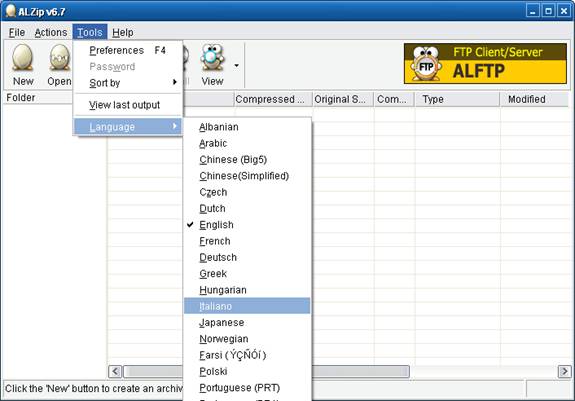Expand the Language submenu
Viewport: 575px width, 401px height.
pyautogui.click(x=128, y=127)
